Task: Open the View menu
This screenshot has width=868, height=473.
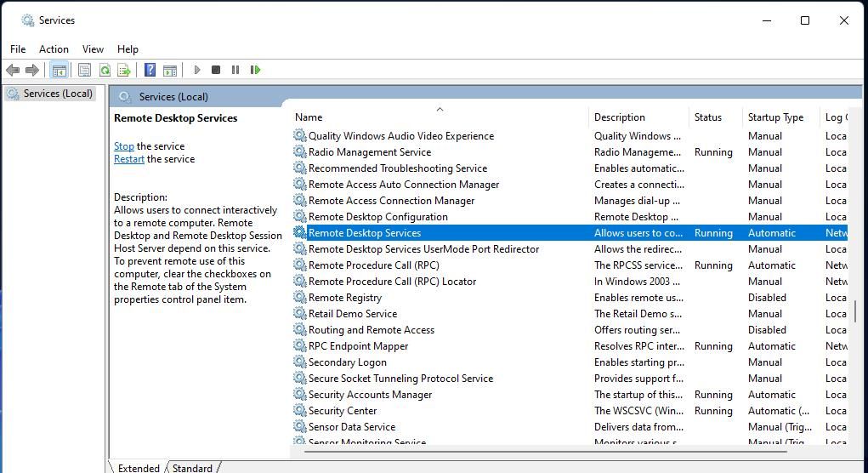Action: [x=93, y=49]
